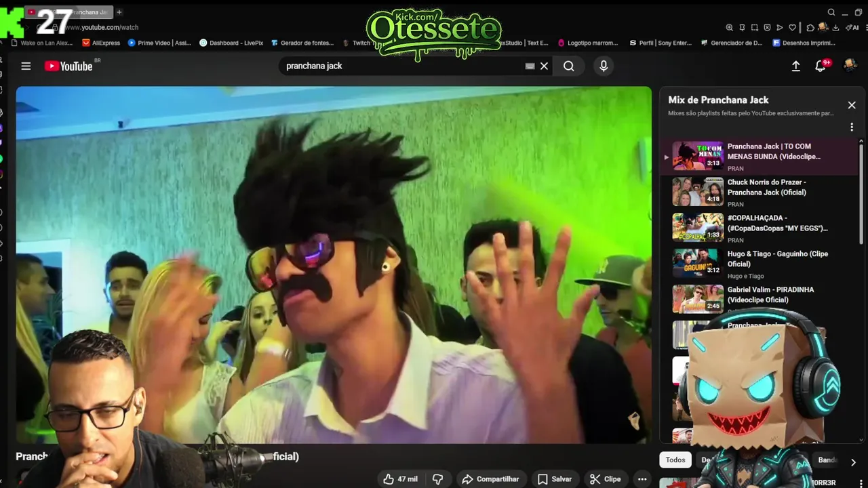Open the player arrow icon in address bar
Screen dimensions: 868x488
tap(780, 28)
